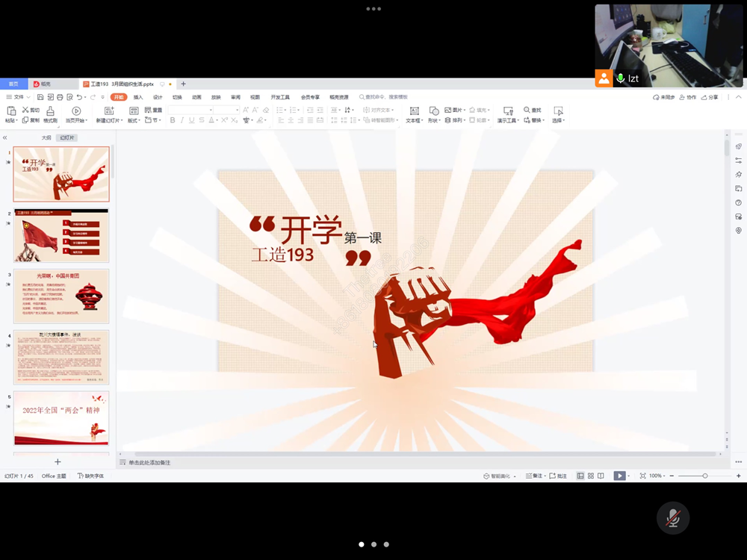Click the Picture (图片) insert icon

(447, 110)
